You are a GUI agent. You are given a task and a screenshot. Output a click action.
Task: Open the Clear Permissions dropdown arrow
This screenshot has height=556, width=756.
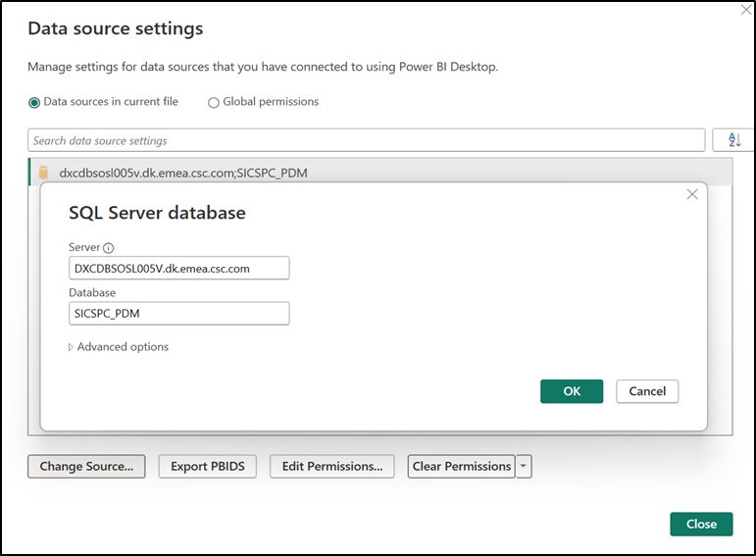pos(524,467)
